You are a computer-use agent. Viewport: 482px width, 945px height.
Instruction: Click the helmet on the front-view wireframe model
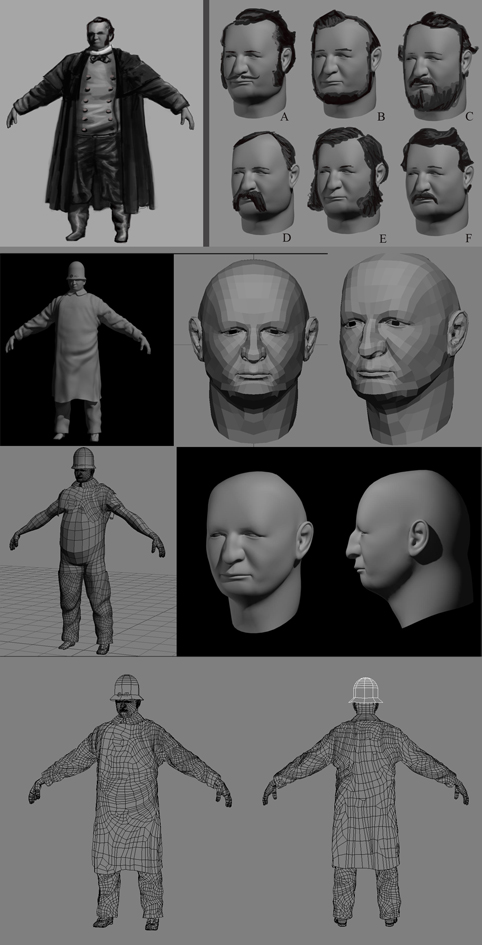pyautogui.click(x=127, y=688)
